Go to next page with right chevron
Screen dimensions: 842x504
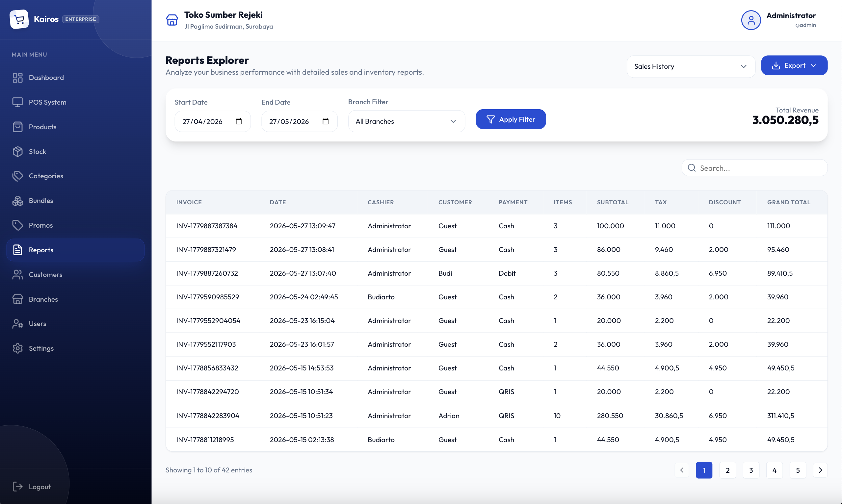click(820, 470)
